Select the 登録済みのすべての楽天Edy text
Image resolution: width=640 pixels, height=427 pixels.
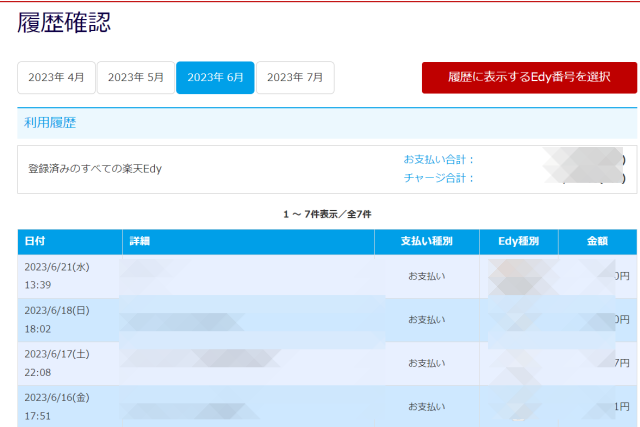point(95,169)
